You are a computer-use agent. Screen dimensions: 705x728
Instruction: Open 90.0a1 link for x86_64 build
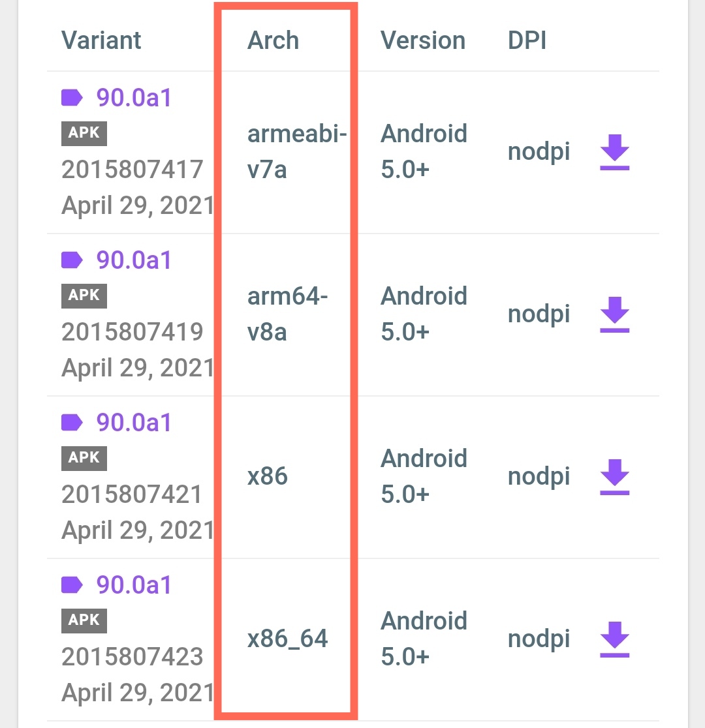[134, 585]
